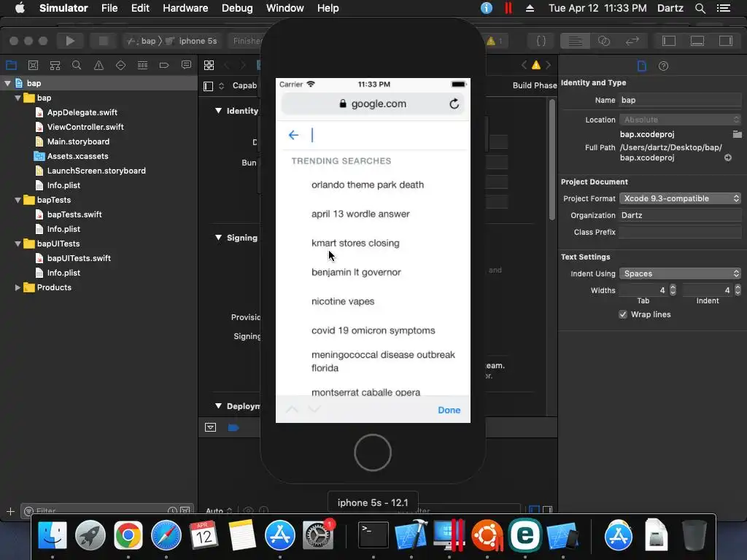
Task: Open the Issue navigator warning icon
Action: (x=98, y=65)
